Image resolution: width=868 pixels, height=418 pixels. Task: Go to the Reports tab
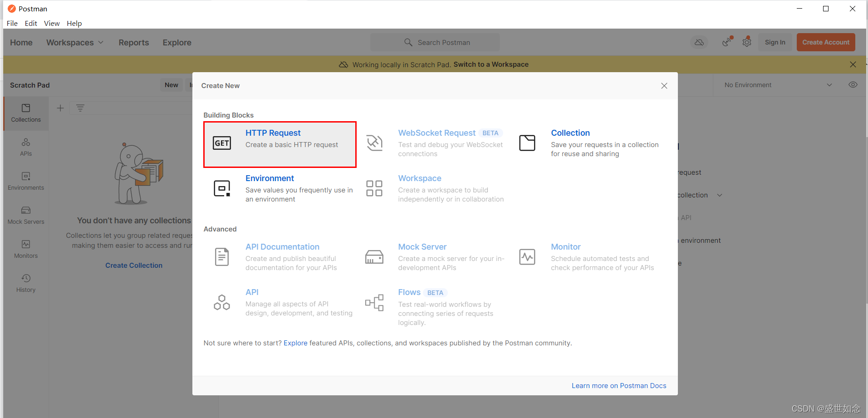point(134,42)
